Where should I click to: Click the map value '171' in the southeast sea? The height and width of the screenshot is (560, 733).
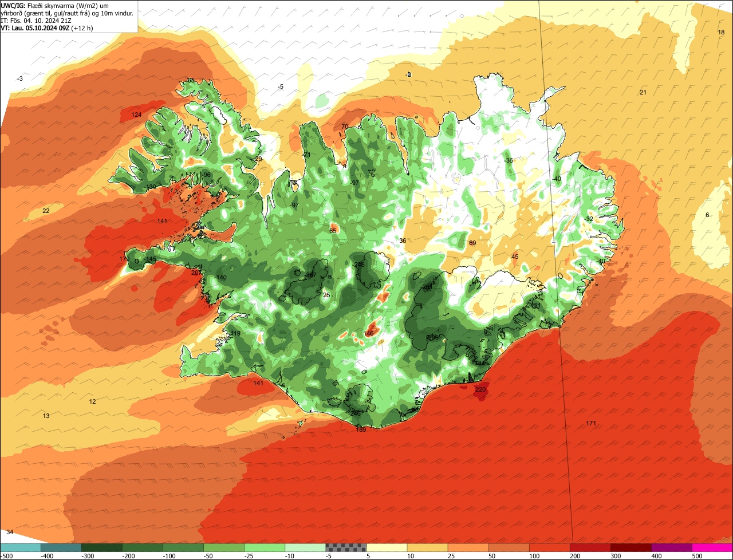591,423
